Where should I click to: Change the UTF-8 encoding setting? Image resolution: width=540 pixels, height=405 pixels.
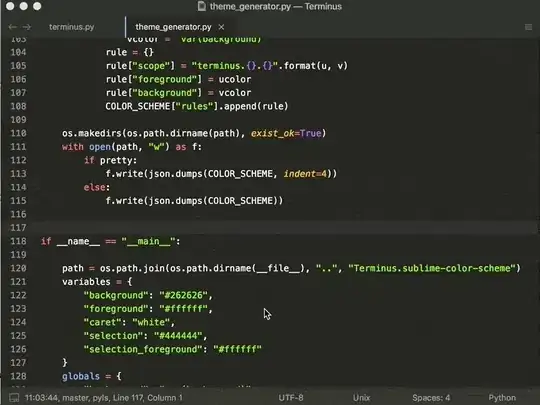tap(291, 398)
